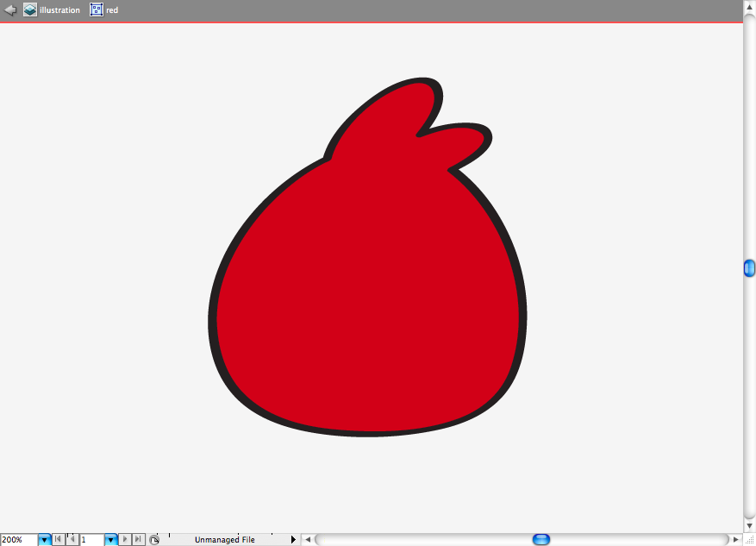The image size is (756, 546).
Task: Open the artboard number dropdown
Action: point(111,540)
